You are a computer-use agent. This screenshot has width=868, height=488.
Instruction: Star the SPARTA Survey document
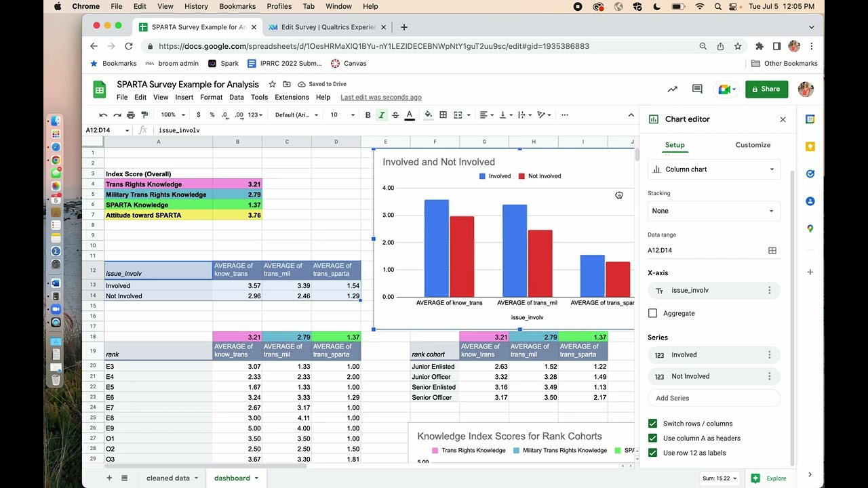coord(272,84)
